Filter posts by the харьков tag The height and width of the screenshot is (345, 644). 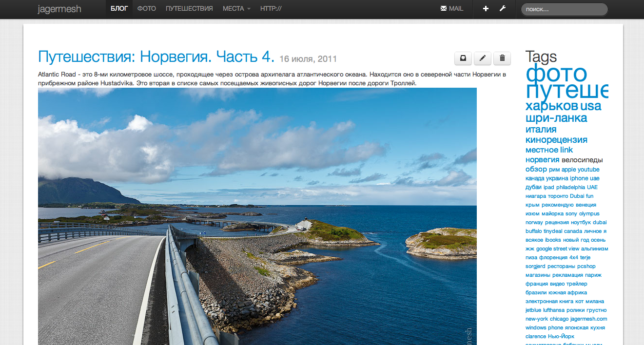point(551,106)
